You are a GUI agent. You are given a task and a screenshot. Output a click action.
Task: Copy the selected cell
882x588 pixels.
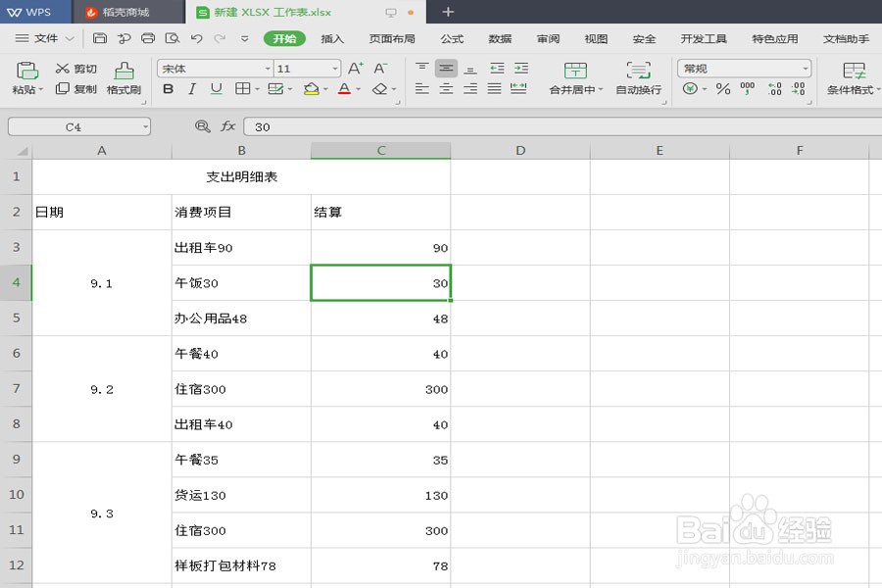[x=76, y=89]
